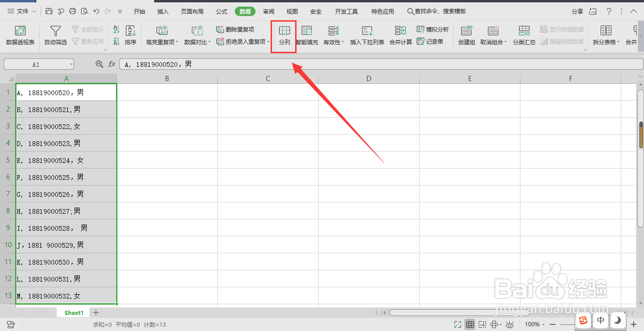Click the formula bar input field

(x=381, y=64)
